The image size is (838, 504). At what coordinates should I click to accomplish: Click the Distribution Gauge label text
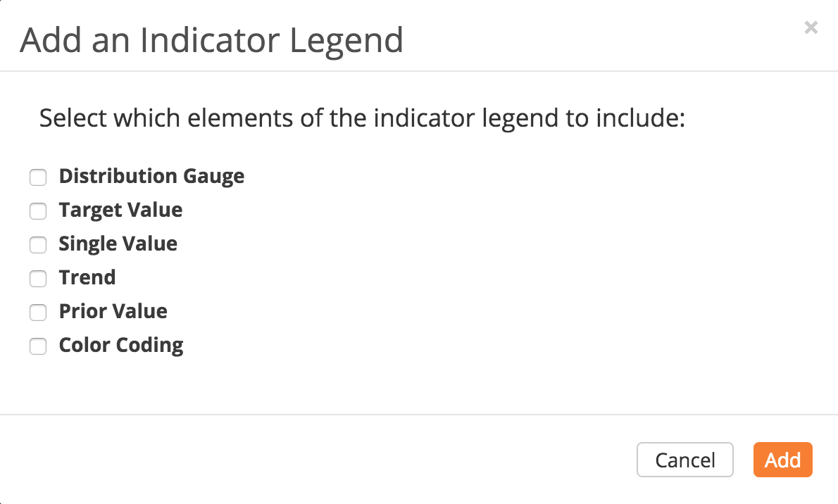pyautogui.click(x=151, y=176)
